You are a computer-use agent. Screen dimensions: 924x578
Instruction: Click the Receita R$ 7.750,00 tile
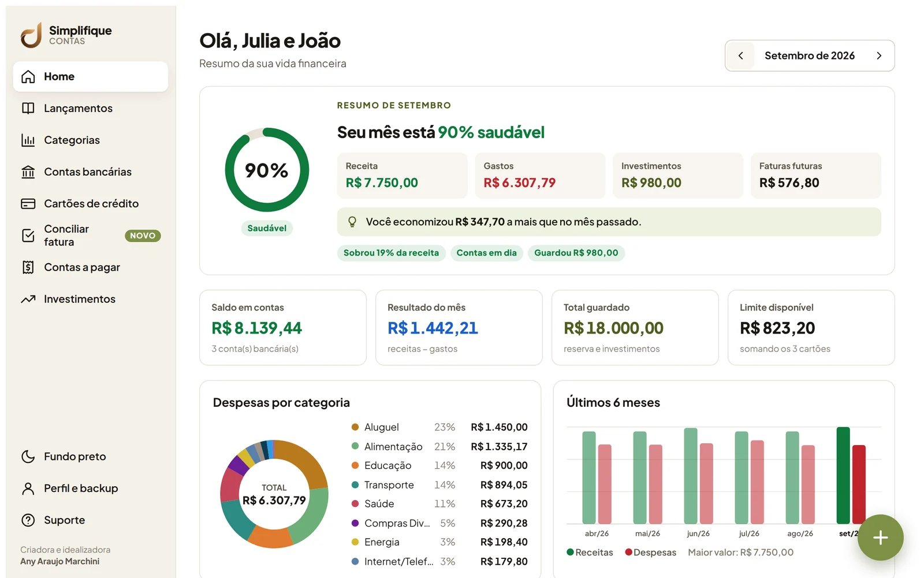403,176
